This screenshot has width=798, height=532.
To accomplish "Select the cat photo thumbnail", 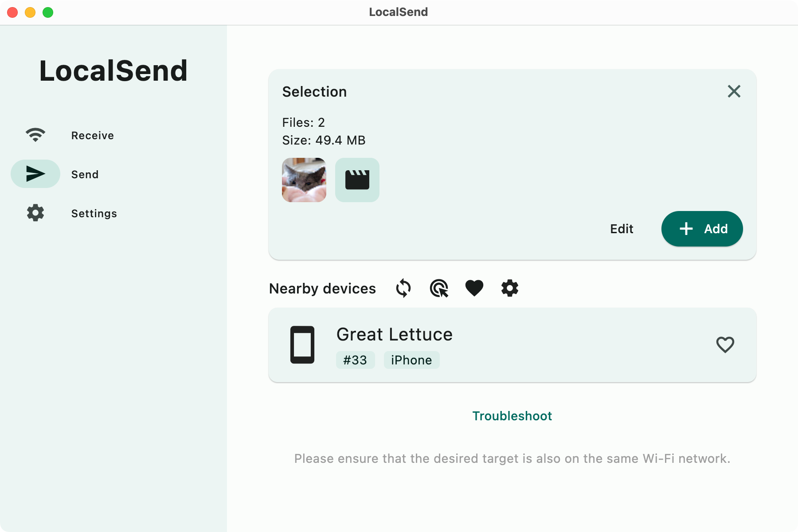I will click(304, 180).
